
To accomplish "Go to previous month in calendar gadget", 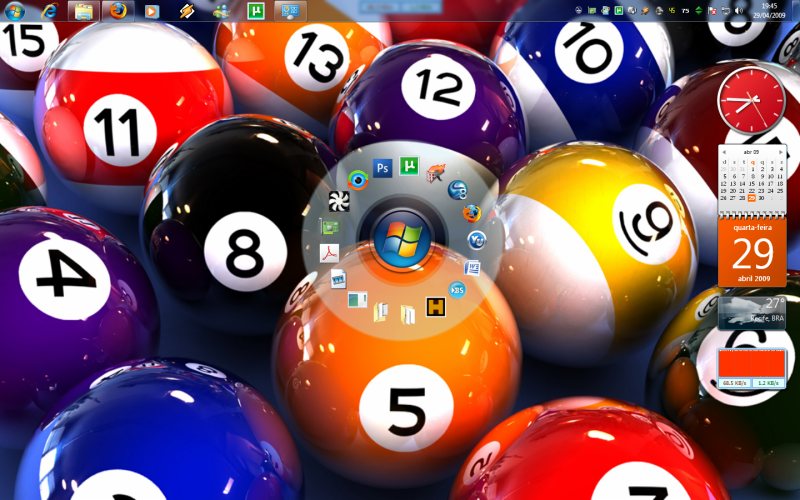I will [724, 152].
